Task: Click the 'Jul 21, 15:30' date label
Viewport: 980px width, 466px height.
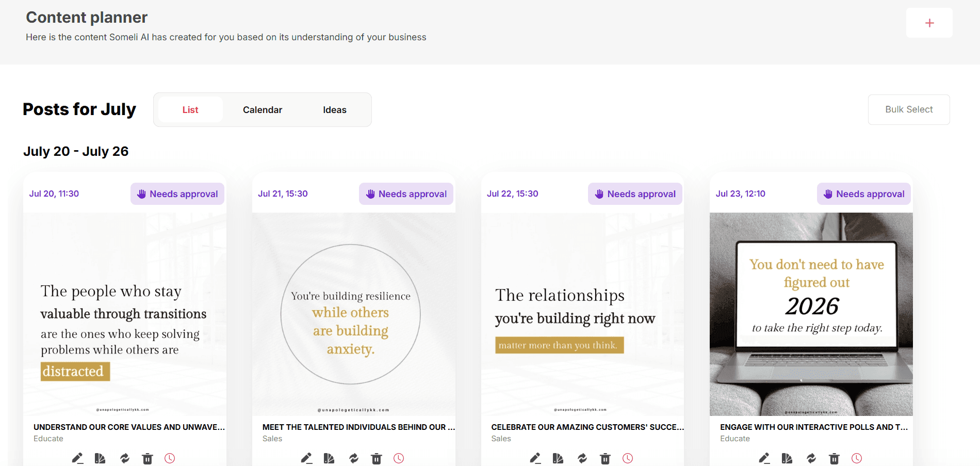Action: [283, 194]
